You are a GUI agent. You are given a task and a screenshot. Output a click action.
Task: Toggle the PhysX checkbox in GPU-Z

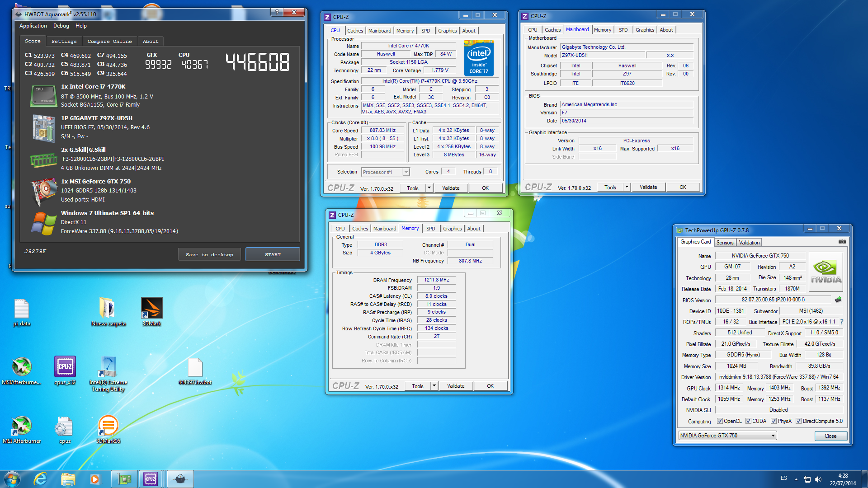tap(774, 421)
